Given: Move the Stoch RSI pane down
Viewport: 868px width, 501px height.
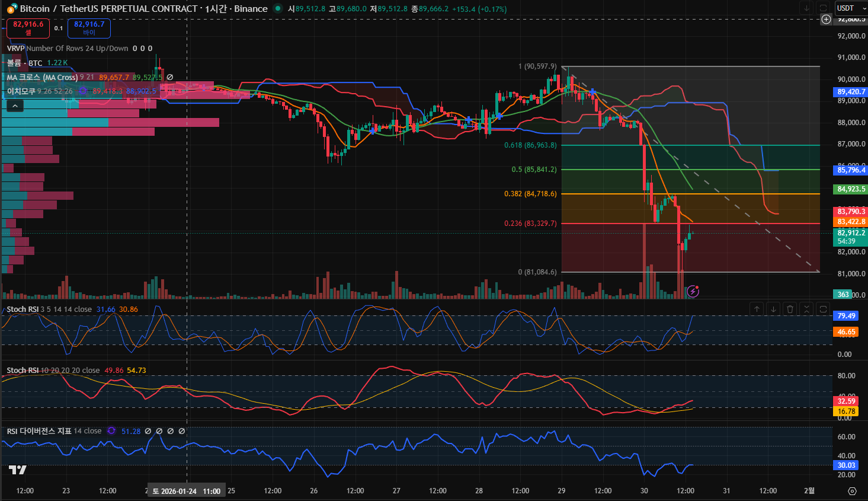Looking at the screenshot, I should click(x=773, y=309).
